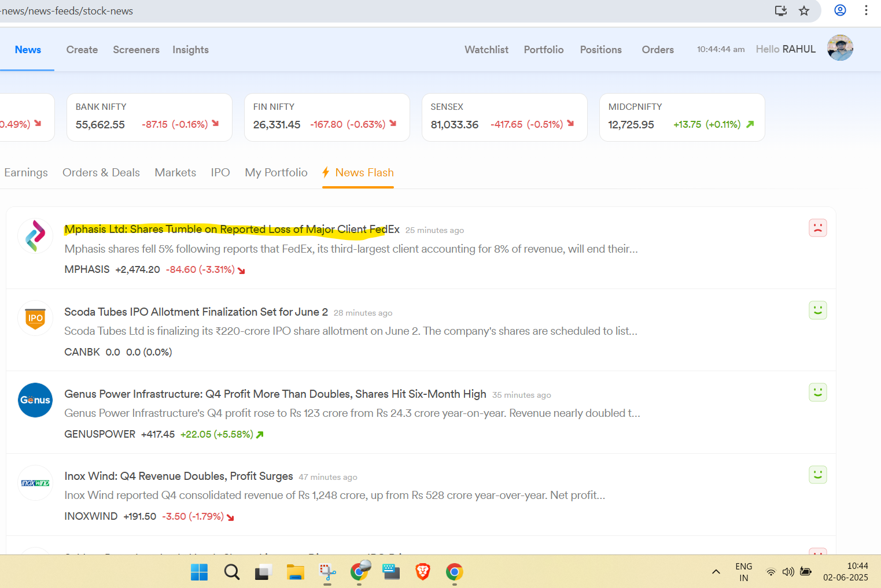The height and width of the screenshot is (588, 881).
Task: Click the Inox Wind company logo
Action: click(35, 483)
